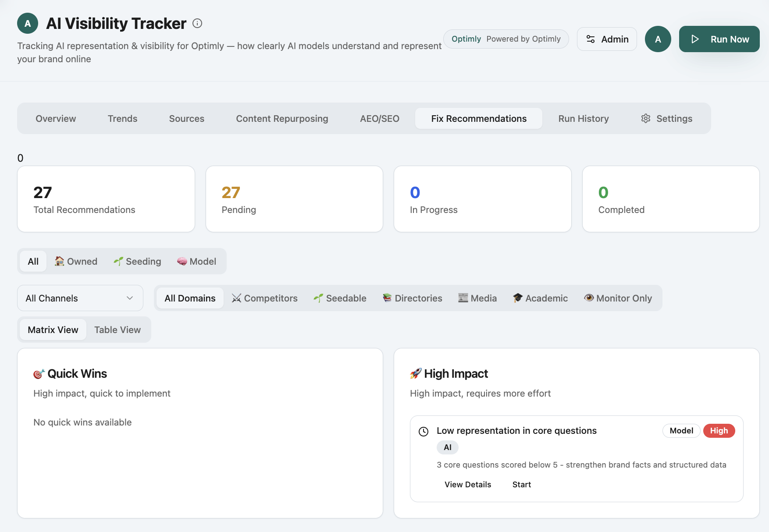
Task: Click the Monitor Only eye icon
Action: click(x=589, y=298)
